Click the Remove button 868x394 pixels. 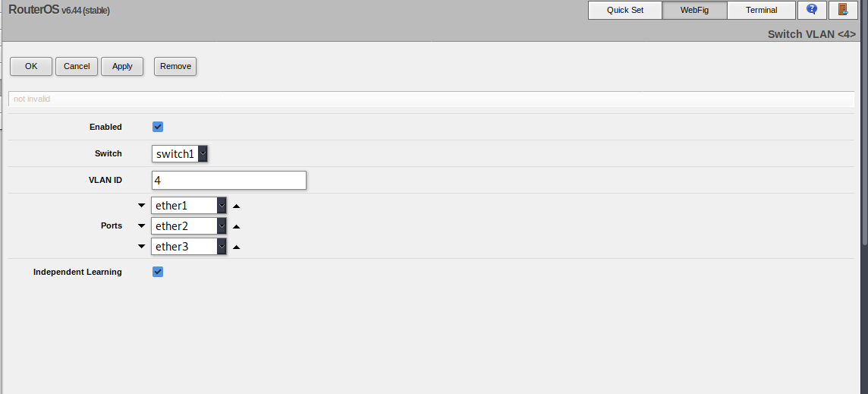[175, 66]
